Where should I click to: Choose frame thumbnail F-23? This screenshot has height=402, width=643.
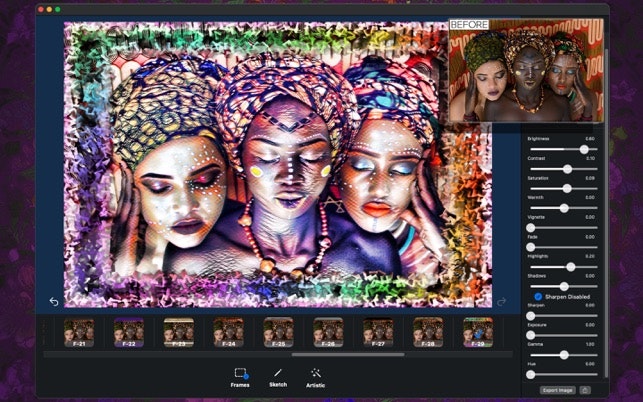[x=179, y=332]
